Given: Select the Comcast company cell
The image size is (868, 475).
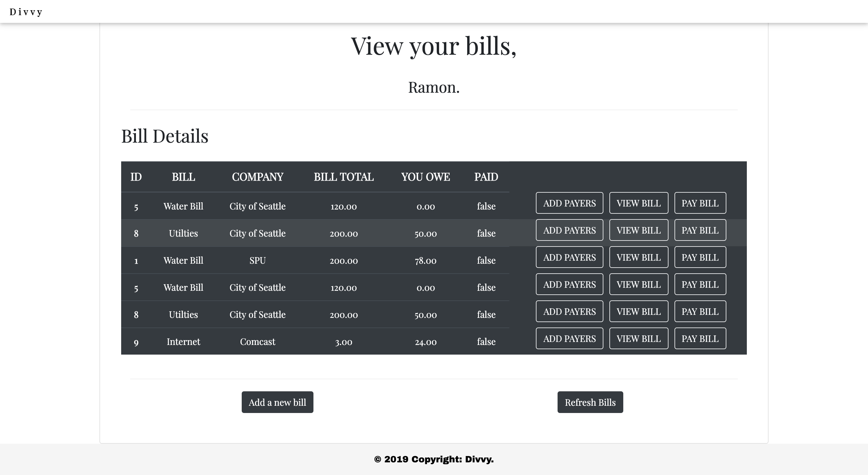Looking at the screenshot, I should [257, 342].
